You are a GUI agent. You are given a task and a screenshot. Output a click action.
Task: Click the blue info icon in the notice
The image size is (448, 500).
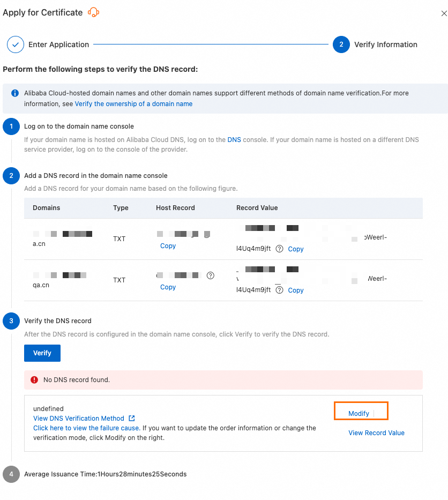pyautogui.click(x=15, y=93)
